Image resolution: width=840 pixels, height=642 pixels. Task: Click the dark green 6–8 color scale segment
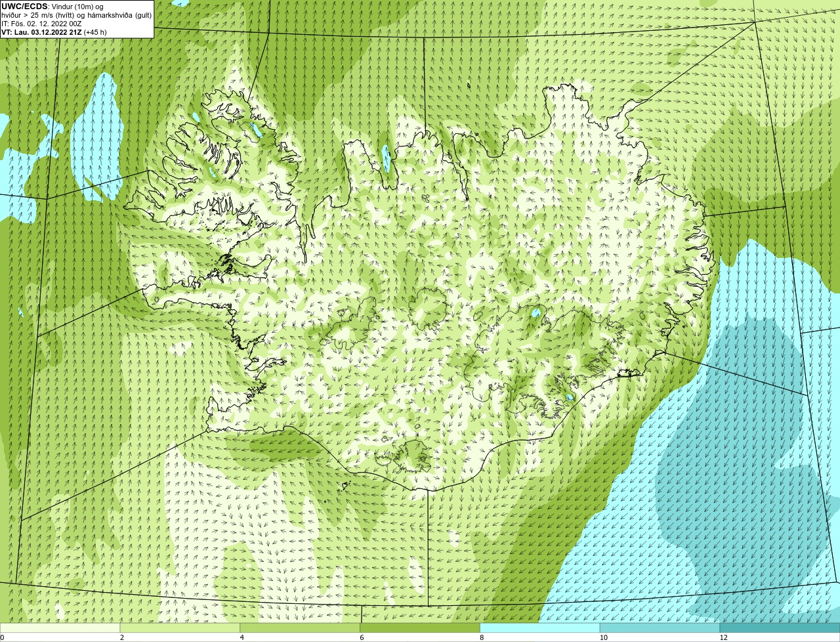click(x=421, y=628)
